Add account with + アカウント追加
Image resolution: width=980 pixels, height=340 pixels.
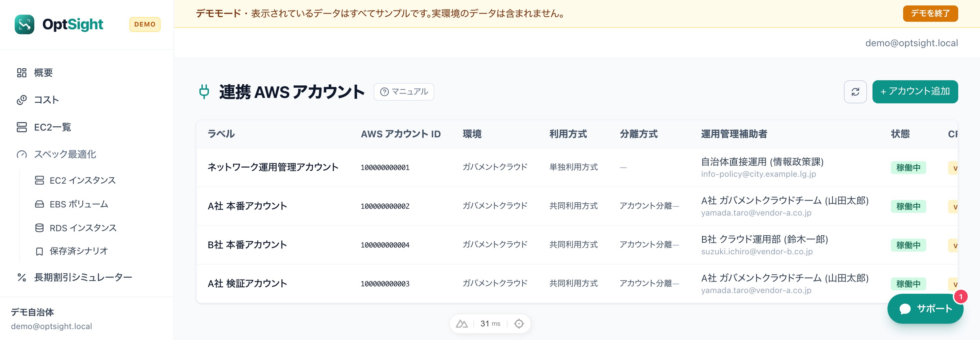click(915, 92)
